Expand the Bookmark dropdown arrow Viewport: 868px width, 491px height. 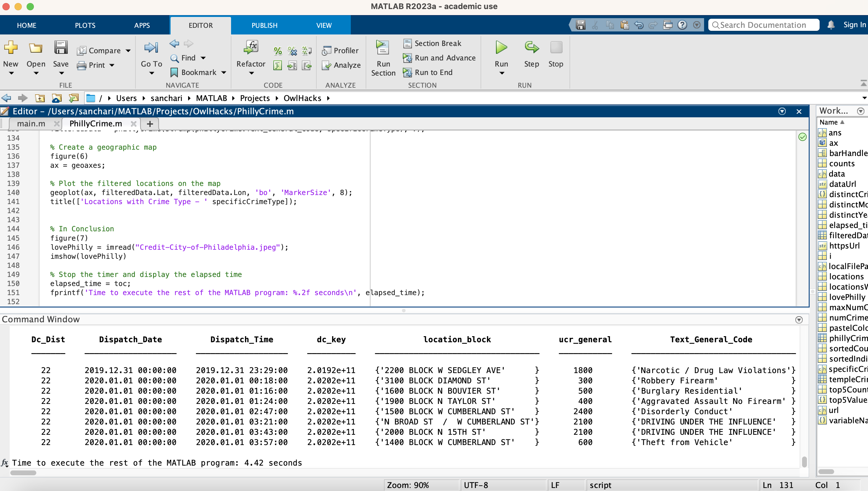click(x=224, y=73)
